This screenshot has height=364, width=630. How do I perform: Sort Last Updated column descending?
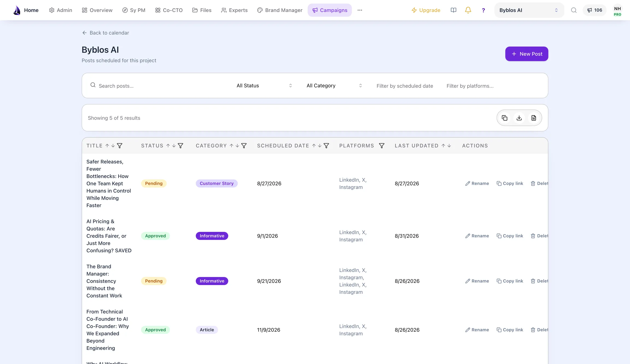pyautogui.click(x=449, y=146)
